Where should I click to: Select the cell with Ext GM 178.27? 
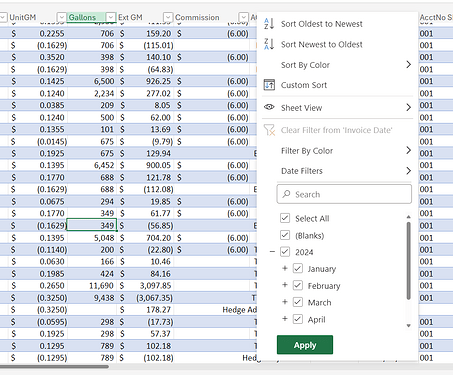click(145, 310)
